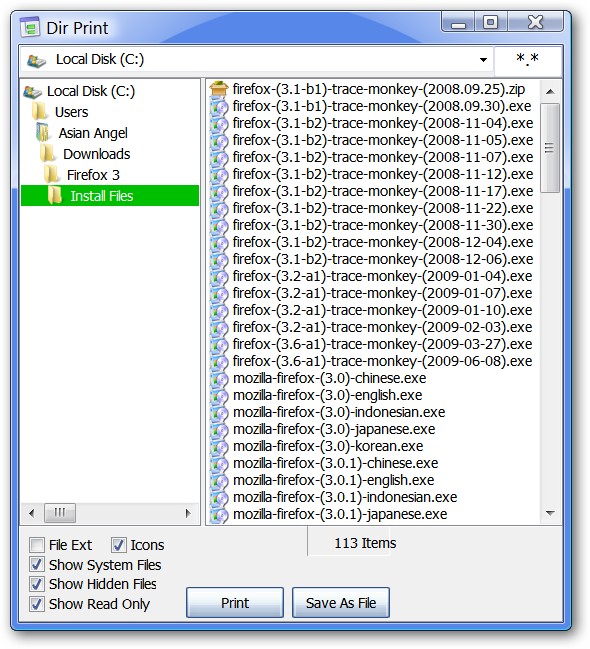This screenshot has height=649, width=590.
Task: Click the folder tree horizontal scrollbar thumb
Action: click(60, 513)
